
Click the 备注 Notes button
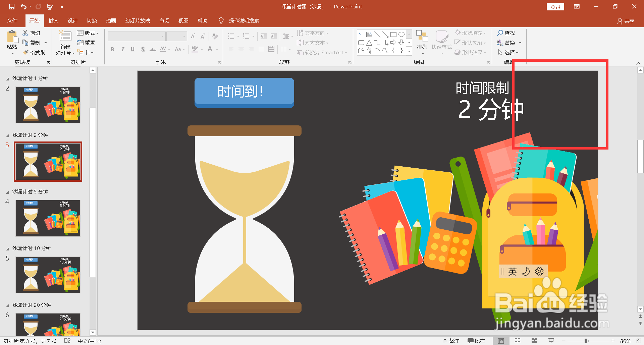coord(451,341)
